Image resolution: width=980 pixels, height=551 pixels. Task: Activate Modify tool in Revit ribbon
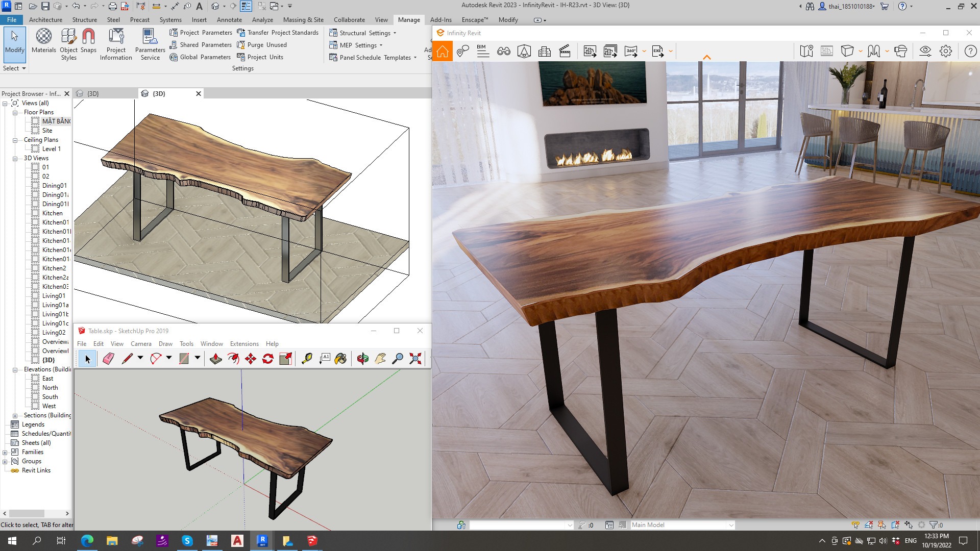[15, 45]
